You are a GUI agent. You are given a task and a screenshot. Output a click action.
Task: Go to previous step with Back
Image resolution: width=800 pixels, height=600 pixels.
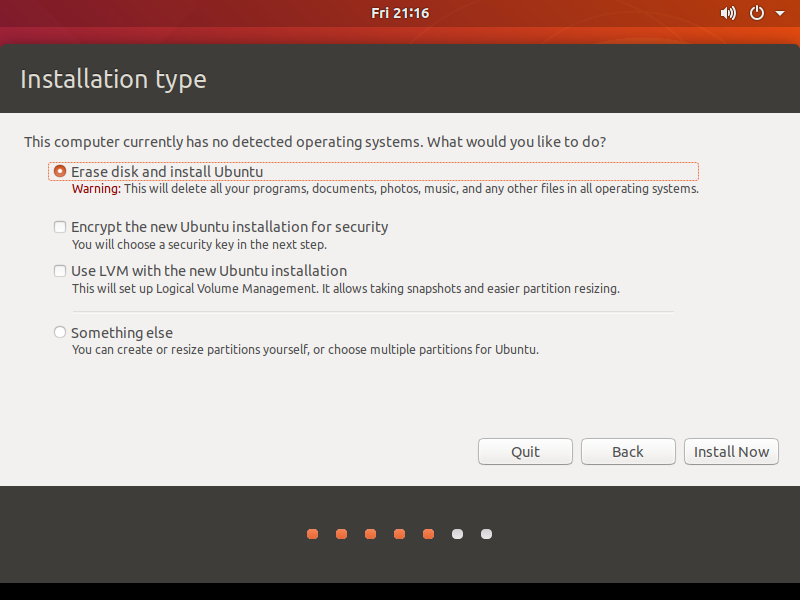point(628,452)
